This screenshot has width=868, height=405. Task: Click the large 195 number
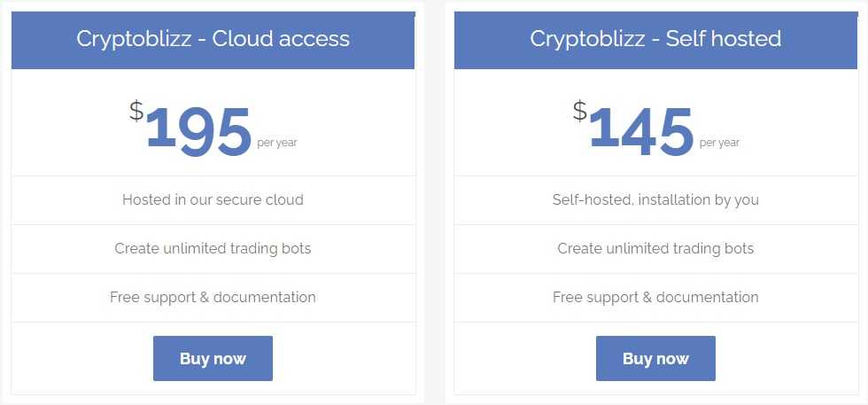[x=199, y=131]
